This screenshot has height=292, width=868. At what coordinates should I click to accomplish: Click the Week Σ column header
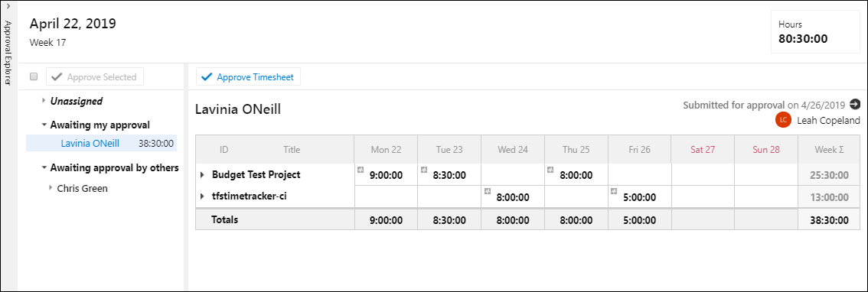pos(829,149)
